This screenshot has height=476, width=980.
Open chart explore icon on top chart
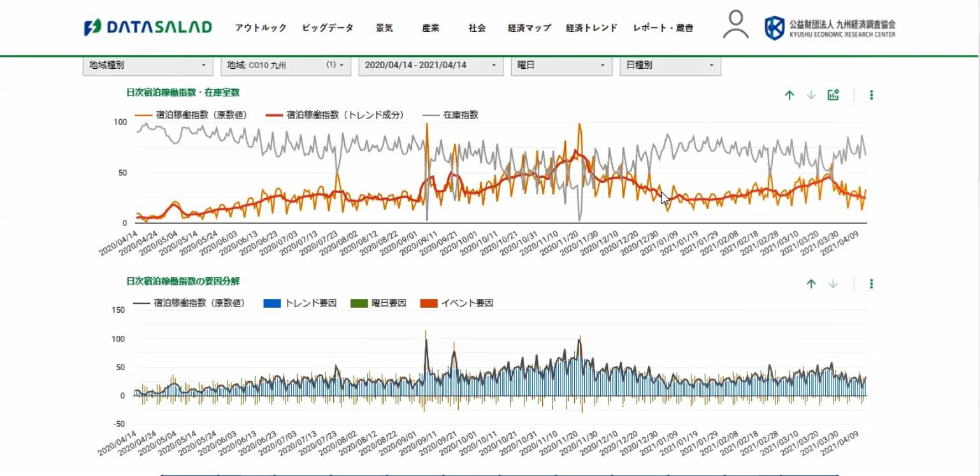[x=833, y=95]
